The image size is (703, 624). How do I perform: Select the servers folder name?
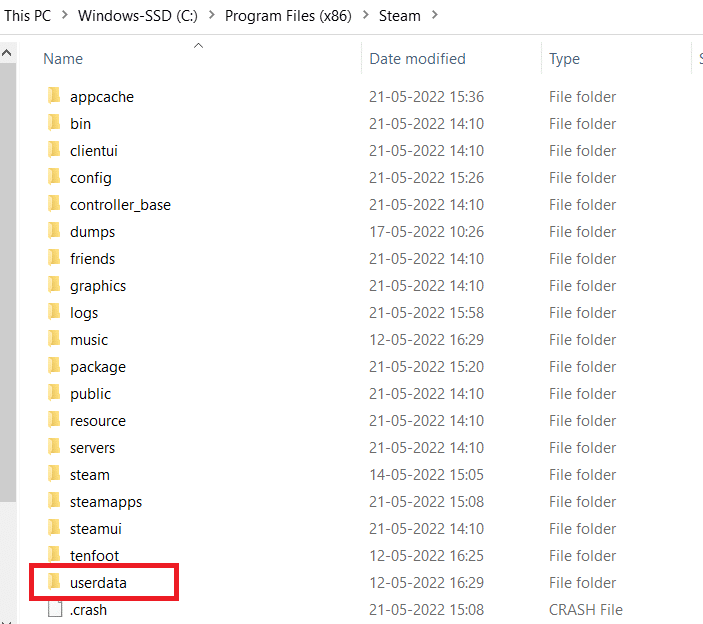click(92, 448)
